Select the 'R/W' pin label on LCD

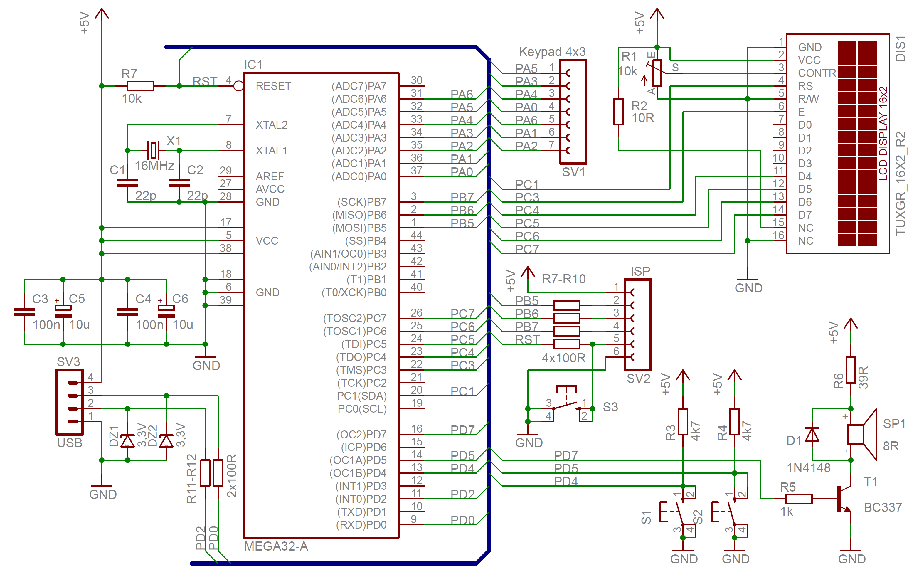click(808, 99)
